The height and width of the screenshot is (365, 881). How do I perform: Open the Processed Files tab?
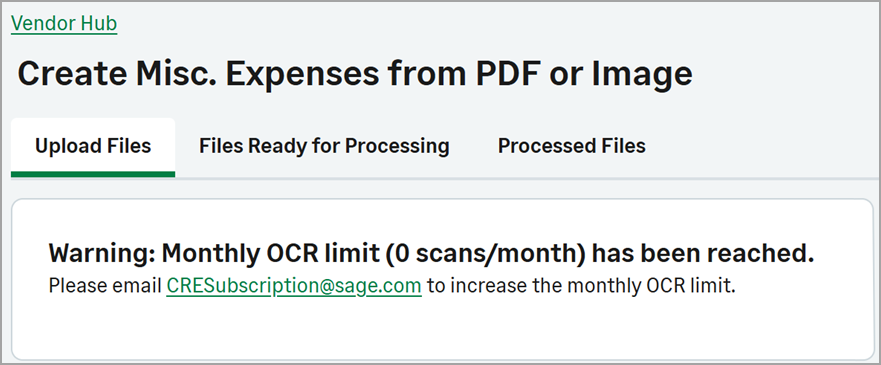571,146
